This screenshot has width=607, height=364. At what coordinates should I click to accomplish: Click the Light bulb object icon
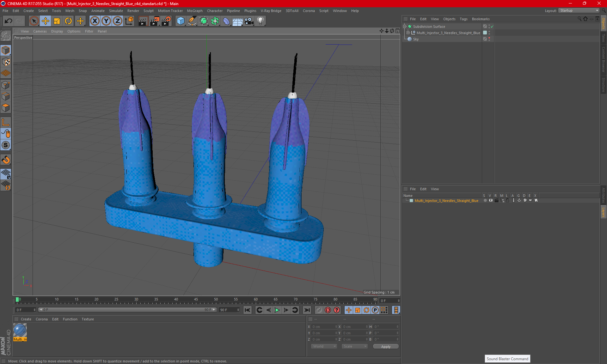(260, 21)
